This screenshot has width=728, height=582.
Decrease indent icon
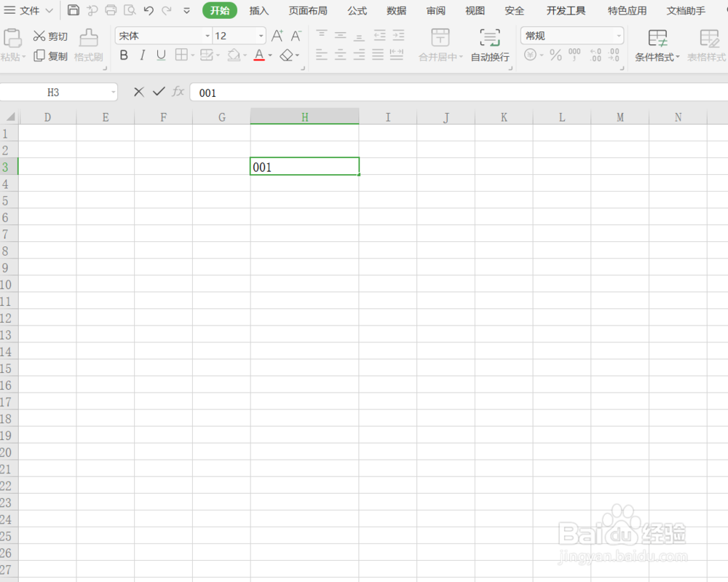[379, 35]
